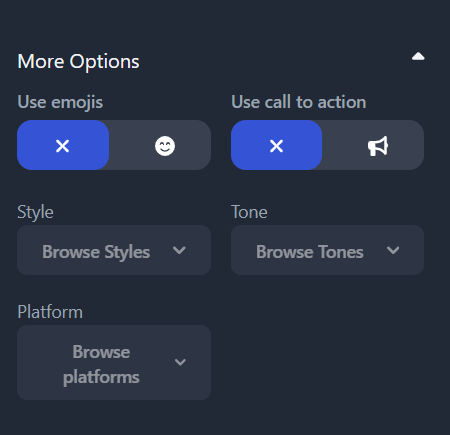Click the chevron in Browse Tones
The image size is (450, 435).
pyautogui.click(x=393, y=250)
